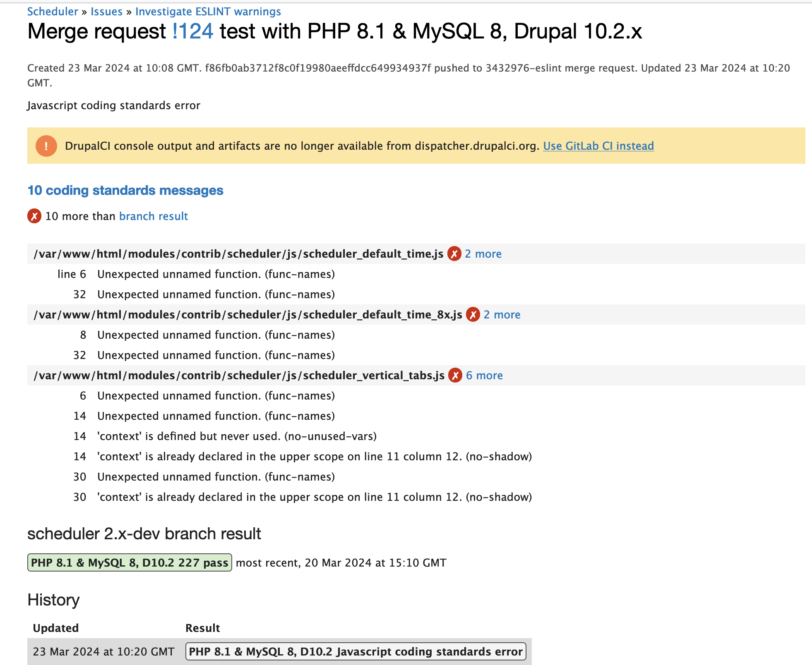Viewport: 812px width, 665px height.
Task: Click the history row dated 23 Mar 2024
Action: (x=103, y=652)
